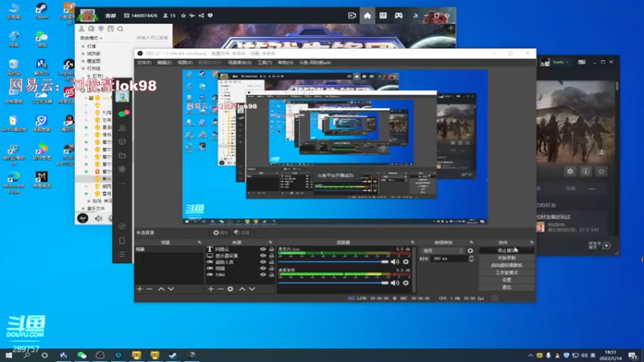Viewport: 644px width, 362px height.
Task: Click video playback icon in top window
Action: [352, 15]
